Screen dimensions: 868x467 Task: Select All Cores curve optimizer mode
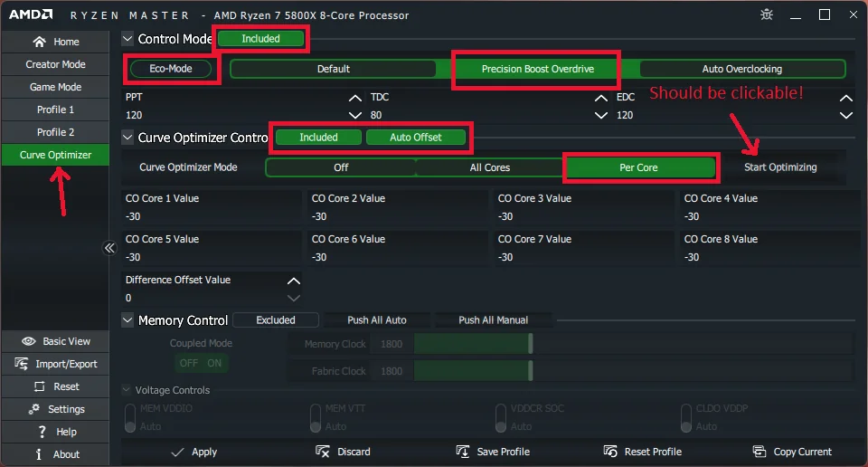490,167
